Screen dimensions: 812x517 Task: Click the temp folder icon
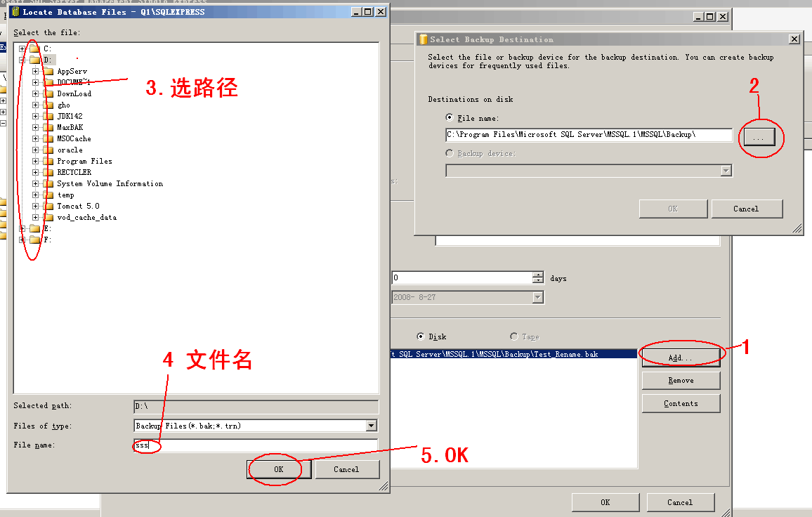(x=48, y=195)
